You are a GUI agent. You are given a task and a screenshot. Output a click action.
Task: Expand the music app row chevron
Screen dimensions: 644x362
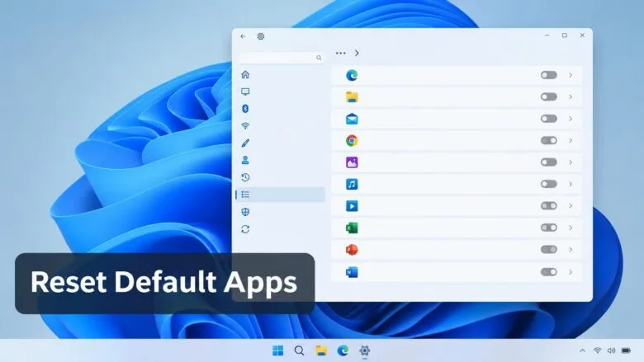(x=571, y=184)
